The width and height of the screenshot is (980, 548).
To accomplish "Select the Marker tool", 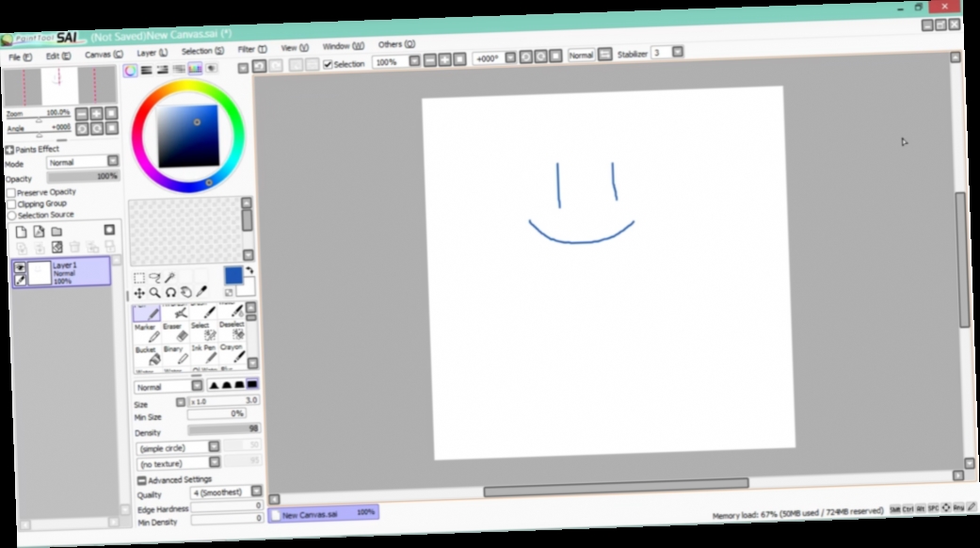I will coord(146,332).
